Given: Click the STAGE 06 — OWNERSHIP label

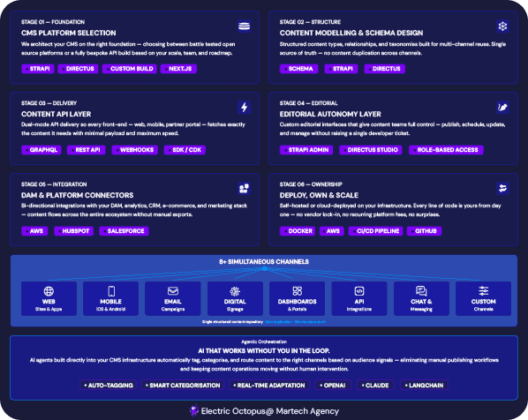Looking at the screenshot, I should (311, 184).
